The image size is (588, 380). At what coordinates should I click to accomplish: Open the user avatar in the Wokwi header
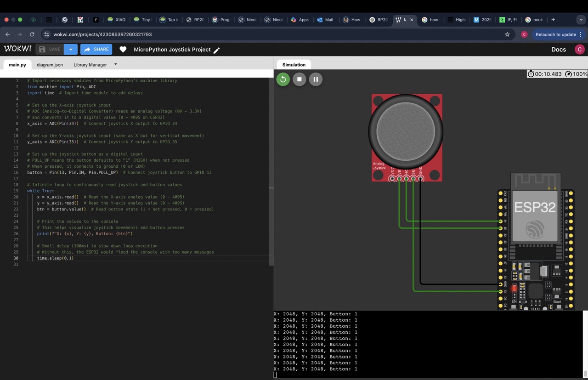[x=580, y=49]
